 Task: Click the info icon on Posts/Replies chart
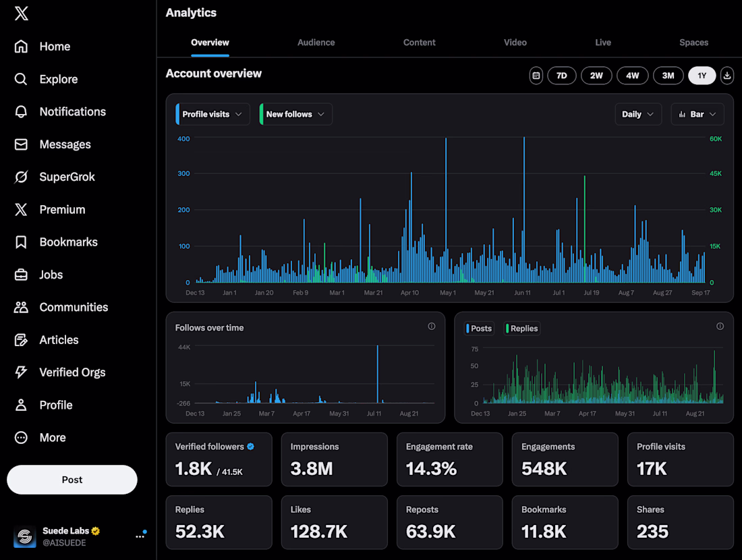(x=720, y=326)
